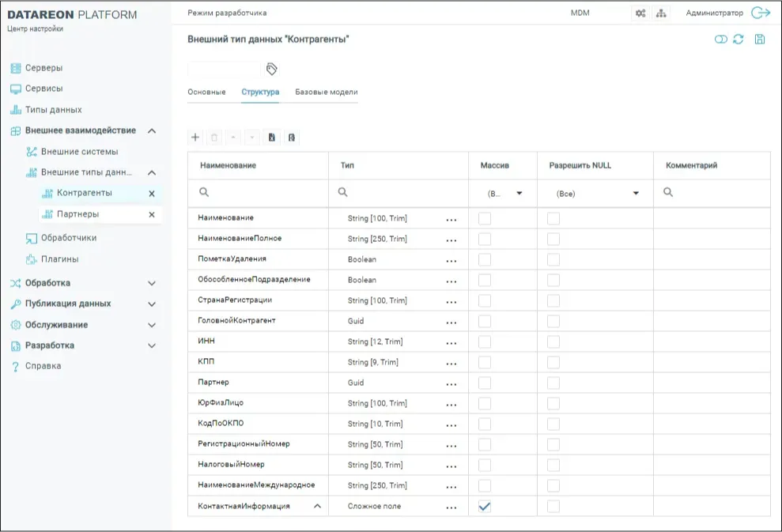
Task: Open the Разрешить NULL filter dropdown
Action: (x=637, y=191)
